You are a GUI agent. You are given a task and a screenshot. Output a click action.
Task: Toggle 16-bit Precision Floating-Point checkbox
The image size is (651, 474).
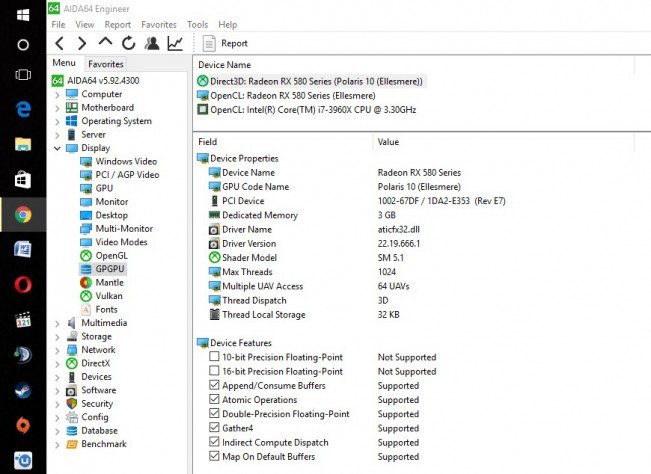(x=214, y=371)
